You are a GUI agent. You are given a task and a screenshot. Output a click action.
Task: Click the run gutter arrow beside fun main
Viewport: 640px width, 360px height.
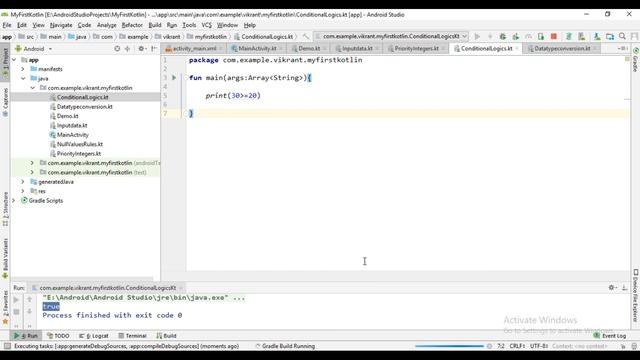(x=174, y=78)
